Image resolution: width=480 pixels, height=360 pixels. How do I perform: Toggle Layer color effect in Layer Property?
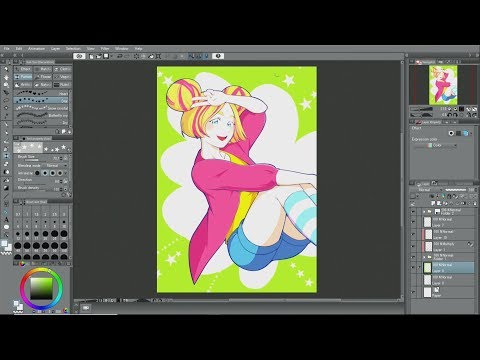[x=466, y=133]
